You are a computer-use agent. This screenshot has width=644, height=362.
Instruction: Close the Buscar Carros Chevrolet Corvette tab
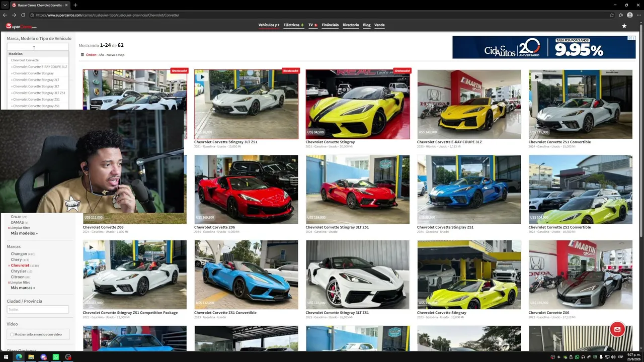[66, 5]
